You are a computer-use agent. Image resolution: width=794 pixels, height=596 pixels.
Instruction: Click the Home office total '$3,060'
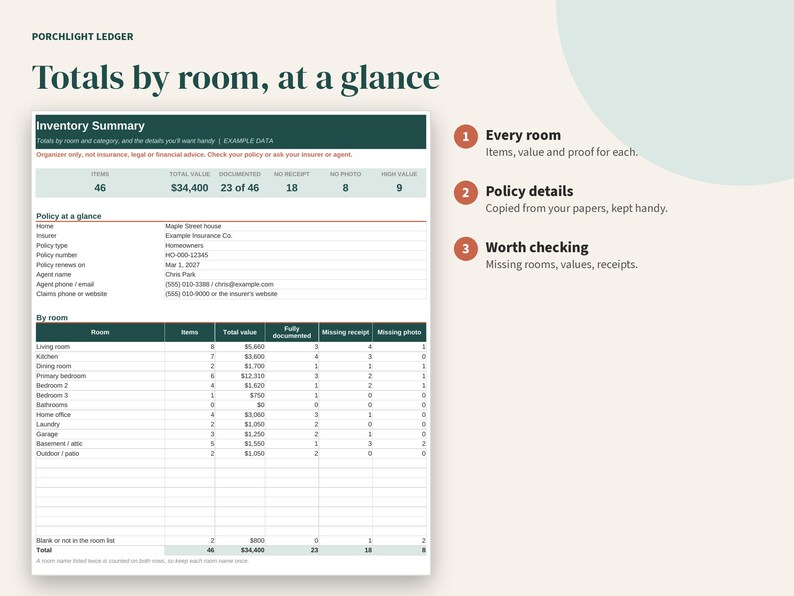254,415
